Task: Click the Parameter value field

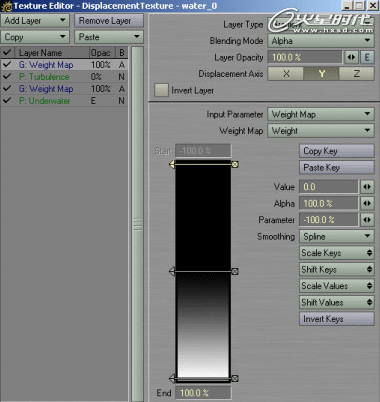Action: tap(329, 220)
